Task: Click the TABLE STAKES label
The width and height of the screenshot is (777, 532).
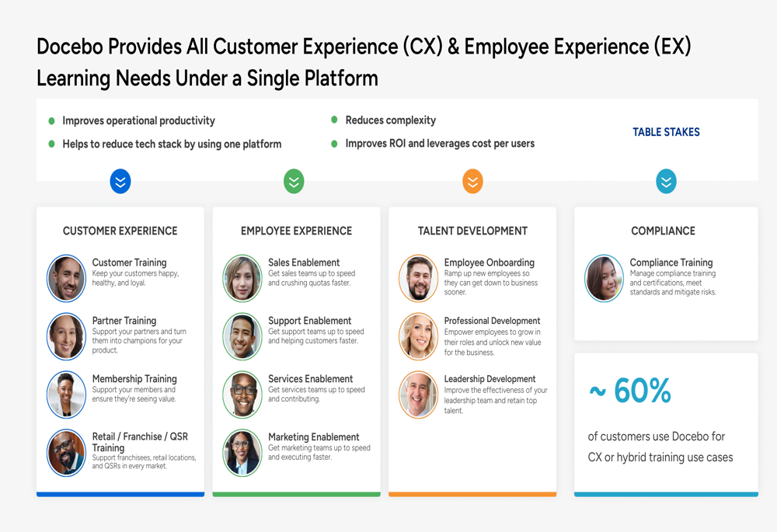Action: pyautogui.click(x=666, y=132)
